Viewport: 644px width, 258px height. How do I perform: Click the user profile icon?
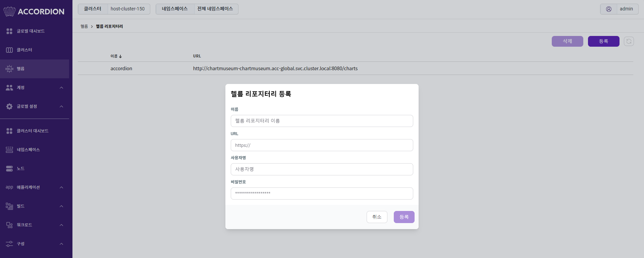[x=609, y=9]
